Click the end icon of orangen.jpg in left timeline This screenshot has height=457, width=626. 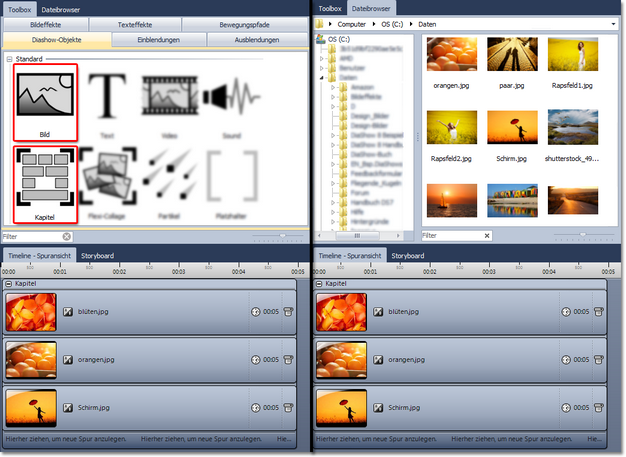tap(288, 360)
